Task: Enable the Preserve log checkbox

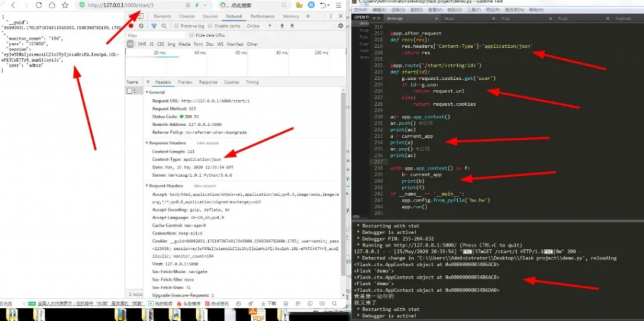Action: pos(177,26)
